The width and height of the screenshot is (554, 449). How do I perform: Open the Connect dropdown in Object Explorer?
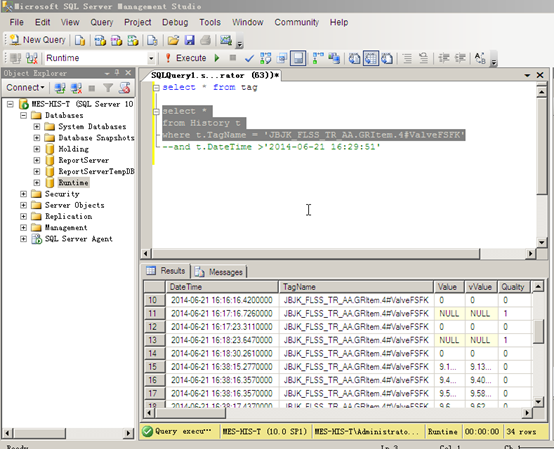click(x=25, y=87)
